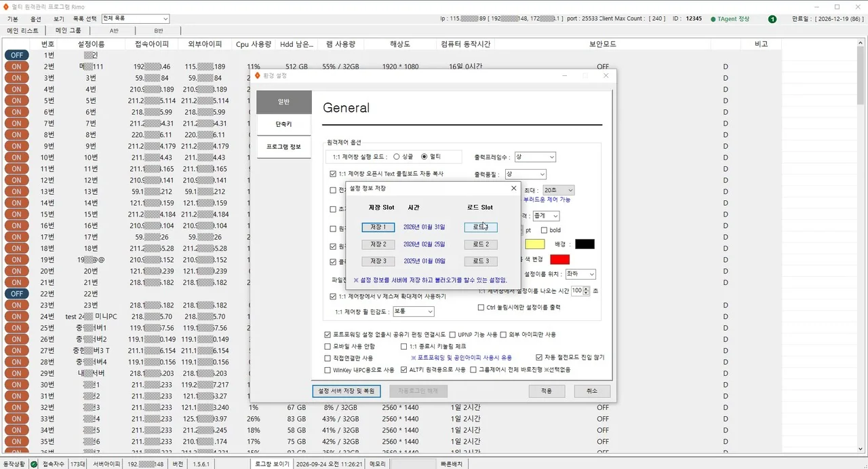Close the 설정 정보 저장 dialog

click(x=513, y=188)
